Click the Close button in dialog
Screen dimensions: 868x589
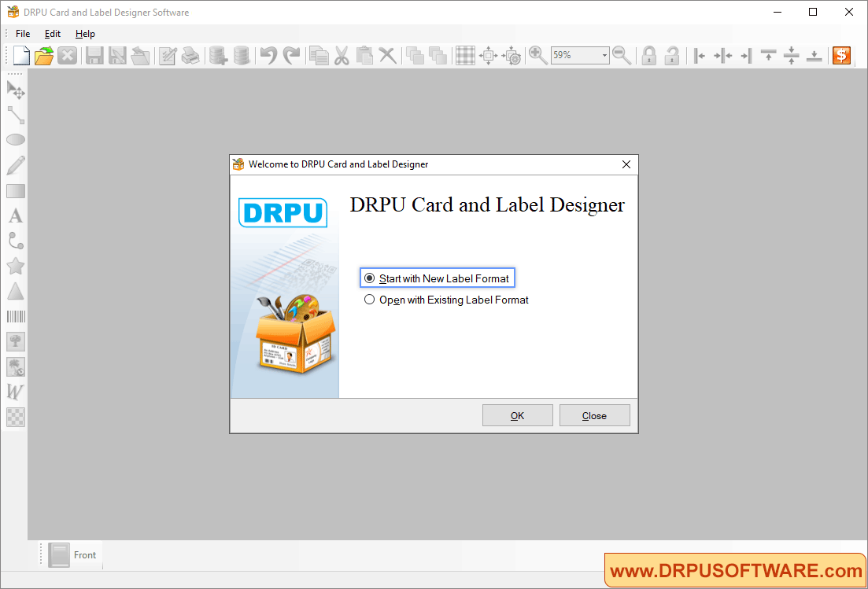(x=594, y=415)
